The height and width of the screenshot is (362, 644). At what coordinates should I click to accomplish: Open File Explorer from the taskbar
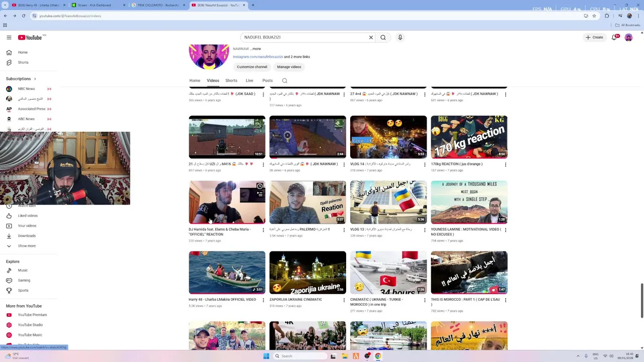(x=345, y=356)
